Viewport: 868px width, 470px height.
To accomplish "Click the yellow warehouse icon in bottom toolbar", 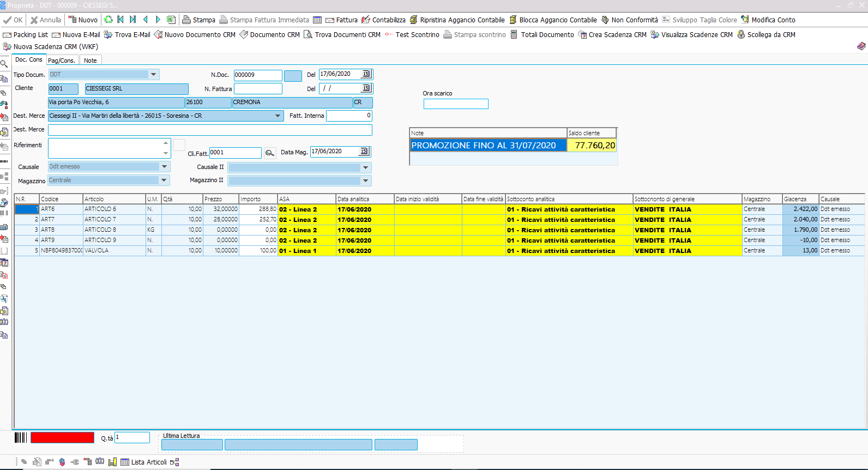I will [x=112, y=462].
